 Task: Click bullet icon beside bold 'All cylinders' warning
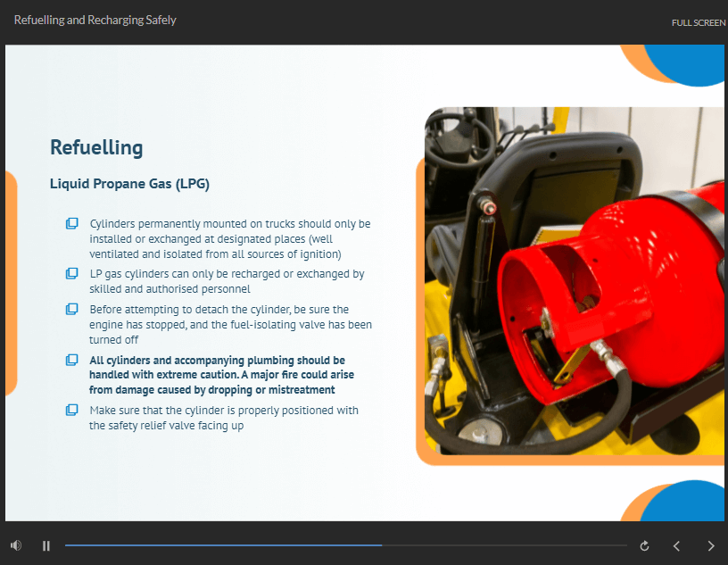pos(71,360)
